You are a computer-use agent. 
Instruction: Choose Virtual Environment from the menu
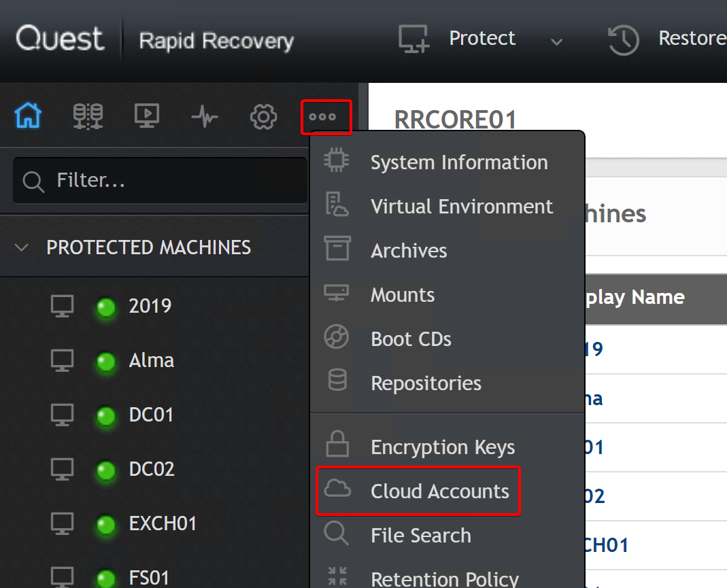[461, 207]
